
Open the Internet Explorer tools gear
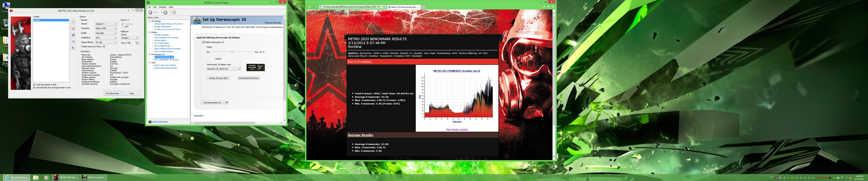click(x=552, y=7)
